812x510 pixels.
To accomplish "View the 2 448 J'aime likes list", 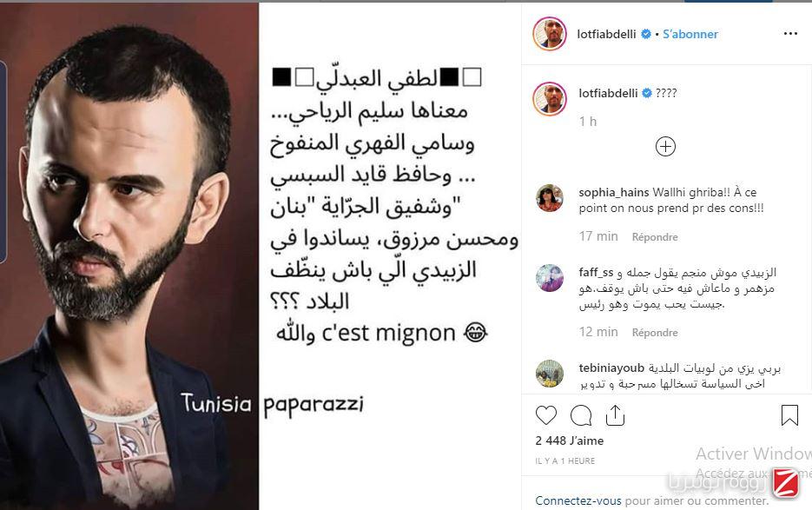I will pos(570,440).
